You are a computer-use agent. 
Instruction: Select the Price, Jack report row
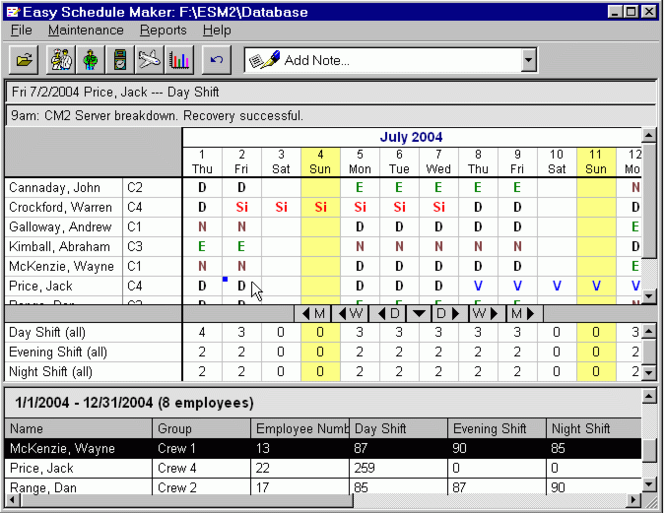323,468
